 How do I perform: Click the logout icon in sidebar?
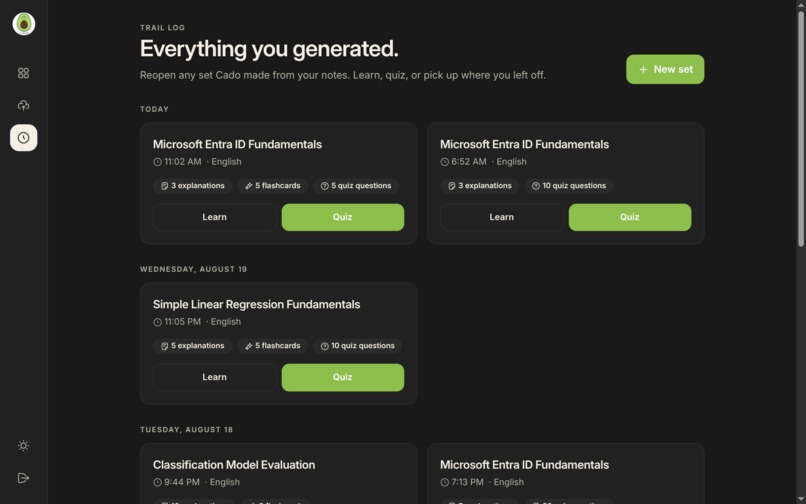pos(24,478)
